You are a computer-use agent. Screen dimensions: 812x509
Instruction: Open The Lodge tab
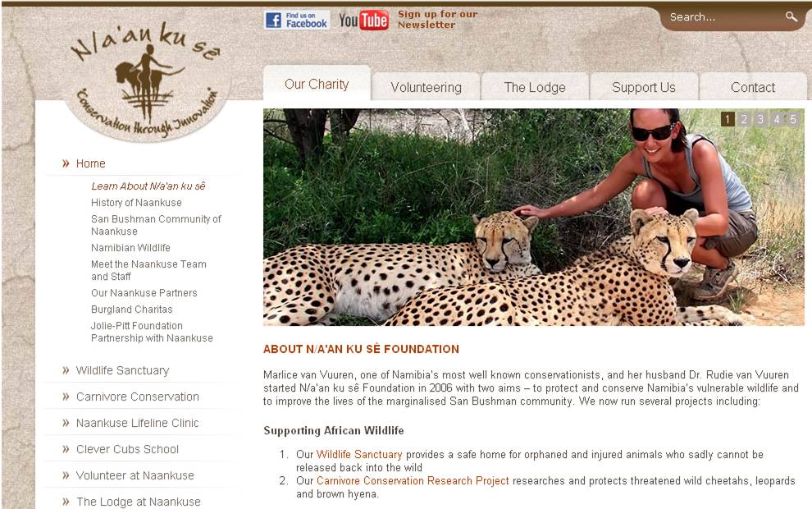(535, 87)
